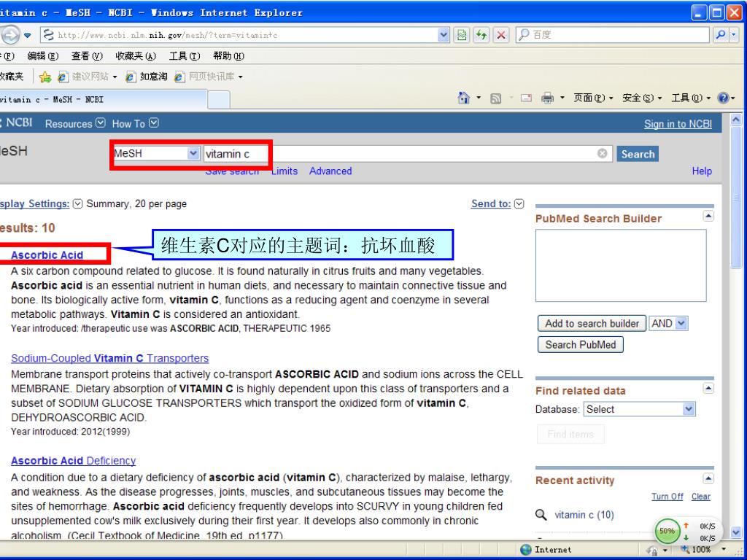The height and width of the screenshot is (560, 747).
Task: Click the Read mail icon
Action: 526,98
